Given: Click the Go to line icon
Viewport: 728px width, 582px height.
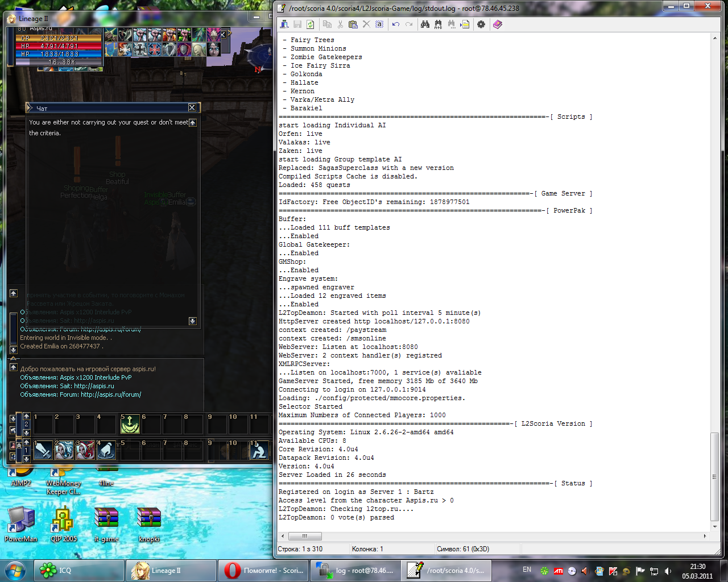Looking at the screenshot, I should coord(465,24).
